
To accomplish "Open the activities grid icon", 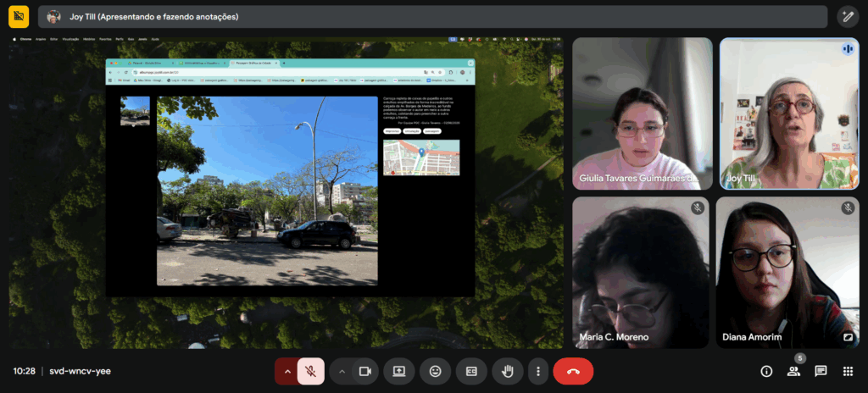I will coord(848,371).
